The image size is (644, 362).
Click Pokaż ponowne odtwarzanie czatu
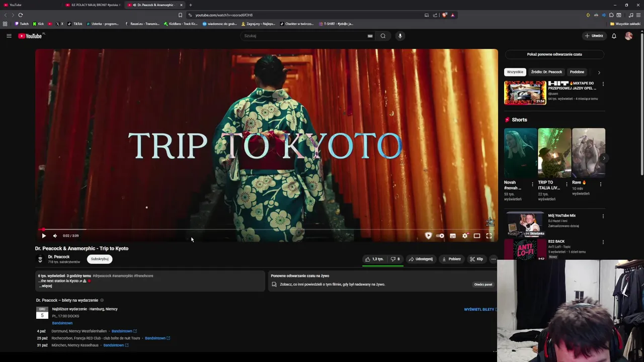pos(554,54)
